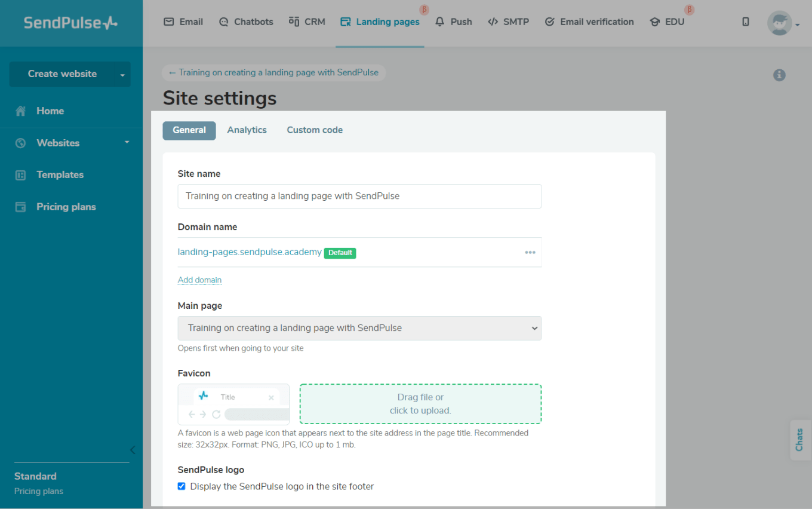This screenshot has width=812, height=509.
Task: Go back to the training landing page
Action: point(273,72)
